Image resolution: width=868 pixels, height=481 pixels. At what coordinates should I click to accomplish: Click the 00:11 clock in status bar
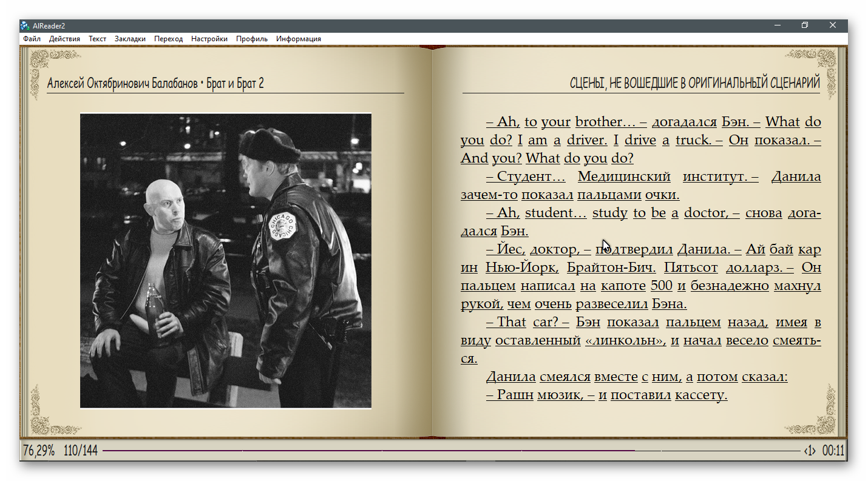pyautogui.click(x=833, y=451)
